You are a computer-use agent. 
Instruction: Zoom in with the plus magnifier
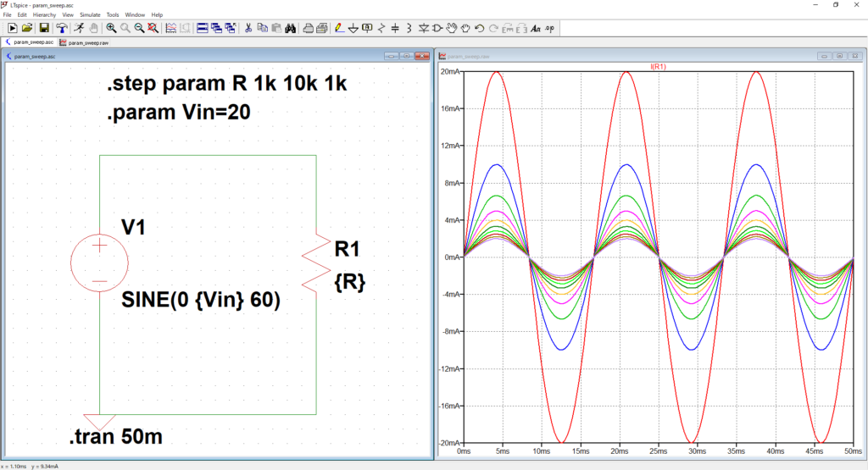111,28
